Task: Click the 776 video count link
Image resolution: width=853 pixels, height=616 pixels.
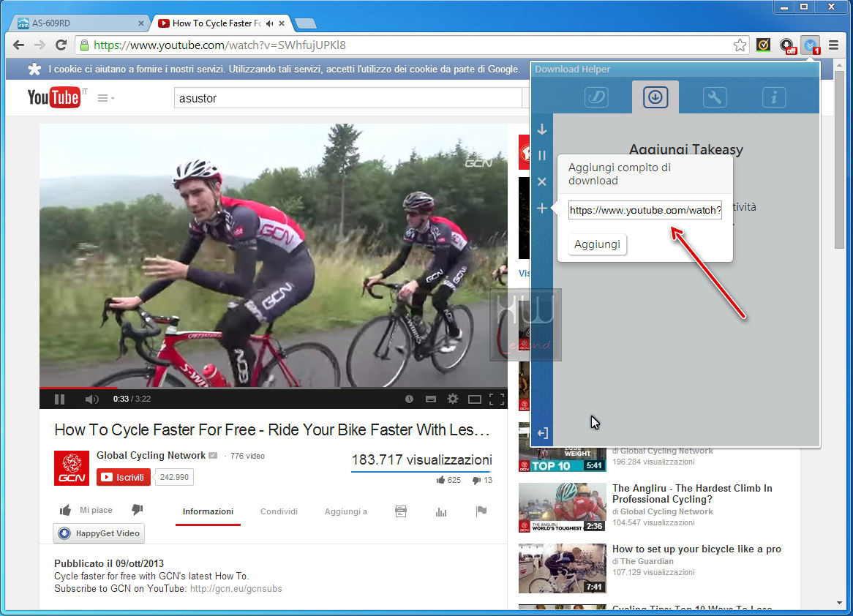Action: [x=247, y=456]
